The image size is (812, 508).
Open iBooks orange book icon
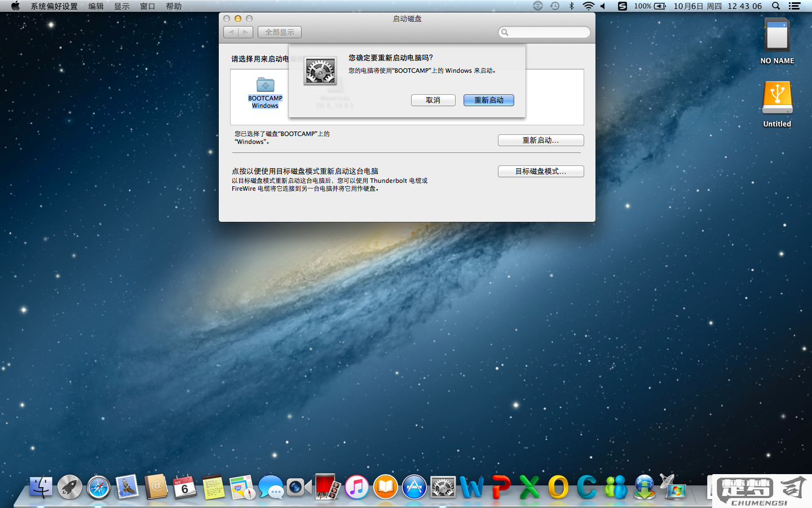click(385, 487)
